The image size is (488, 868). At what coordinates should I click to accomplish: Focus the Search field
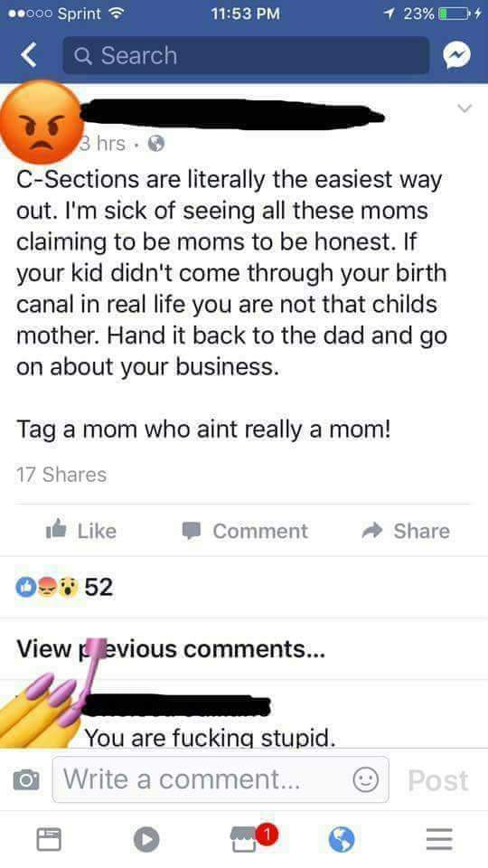[246, 55]
